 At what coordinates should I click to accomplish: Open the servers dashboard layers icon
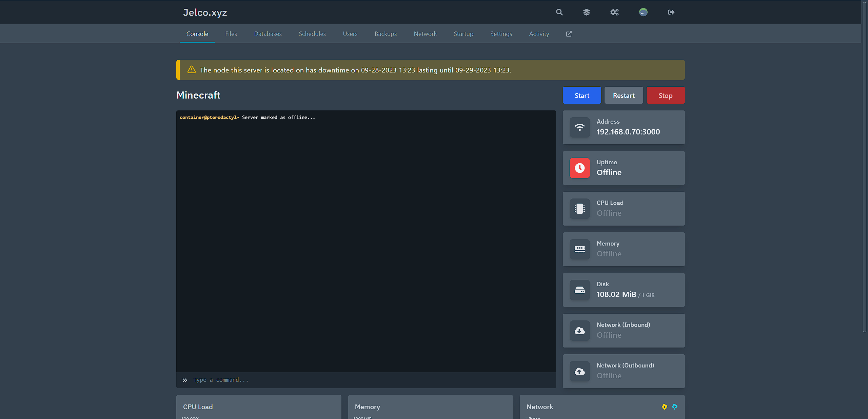[587, 12]
